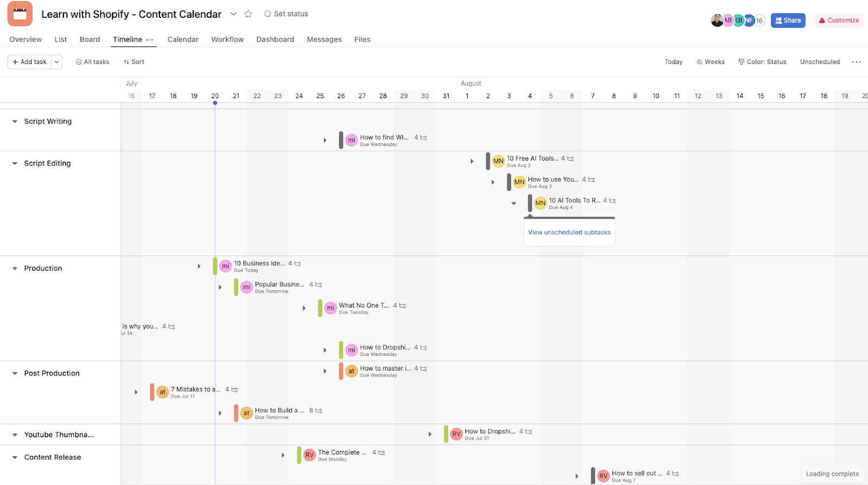Open project title dropdown chevron
The height and width of the screenshot is (485, 868).
pos(233,14)
